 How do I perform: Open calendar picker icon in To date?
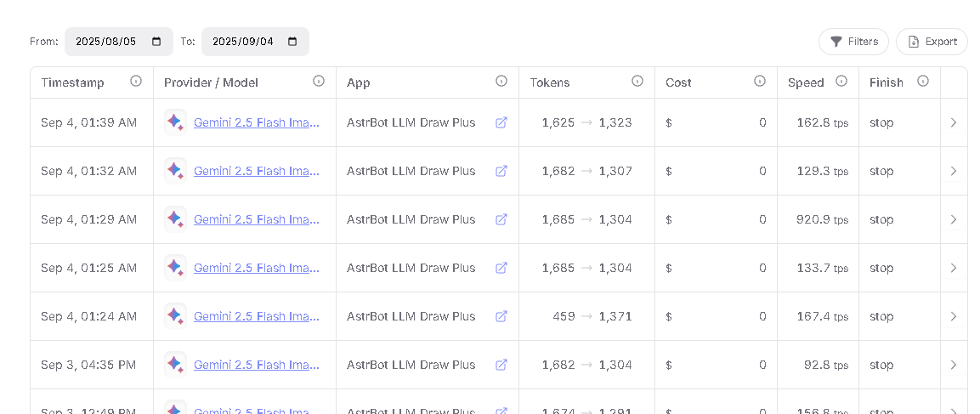(292, 42)
